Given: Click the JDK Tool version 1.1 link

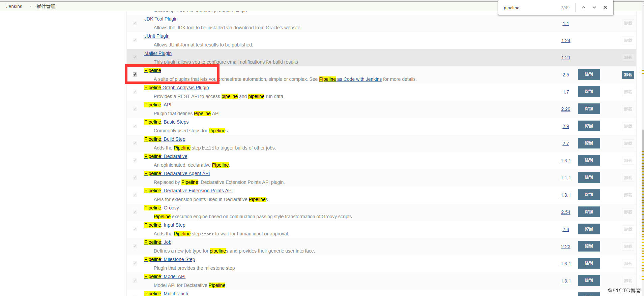Looking at the screenshot, I should pos(566,23).
